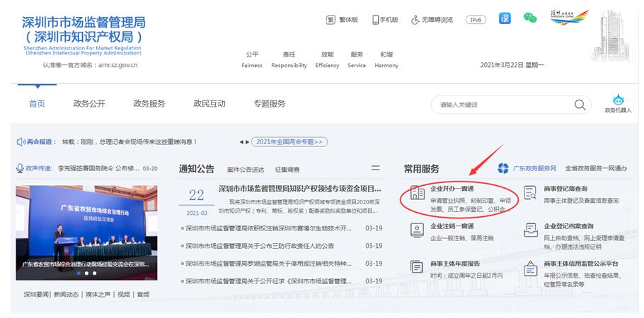The height and width of the screenshot is (318, 644).
Task: Open the mobile version (手机版) phone icon
Action: tap(375, 20)
